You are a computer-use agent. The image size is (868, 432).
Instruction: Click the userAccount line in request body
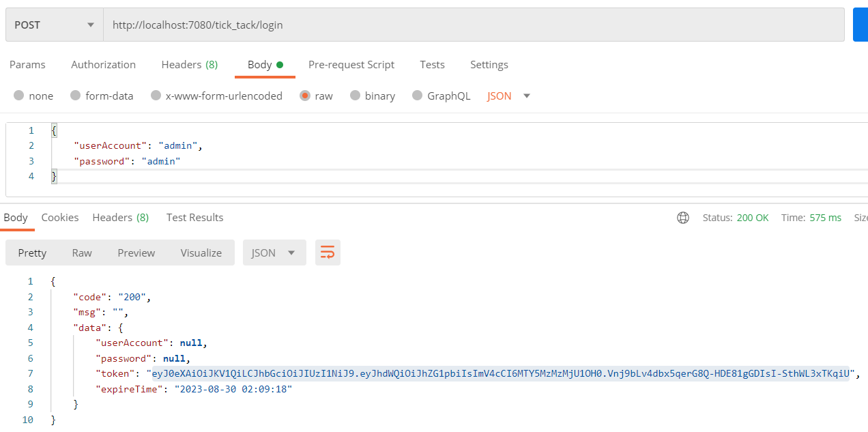click(x=139, y=145)
